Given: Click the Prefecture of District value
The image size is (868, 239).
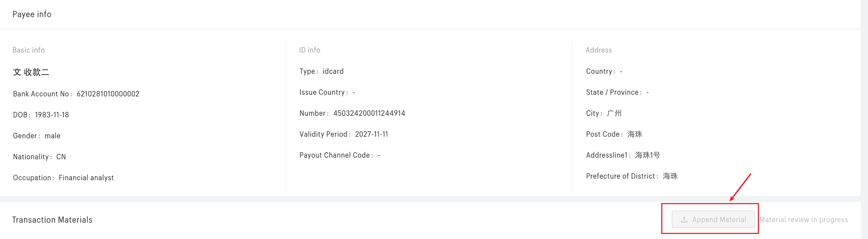Looking at the screenshot, I should (670, 176).
